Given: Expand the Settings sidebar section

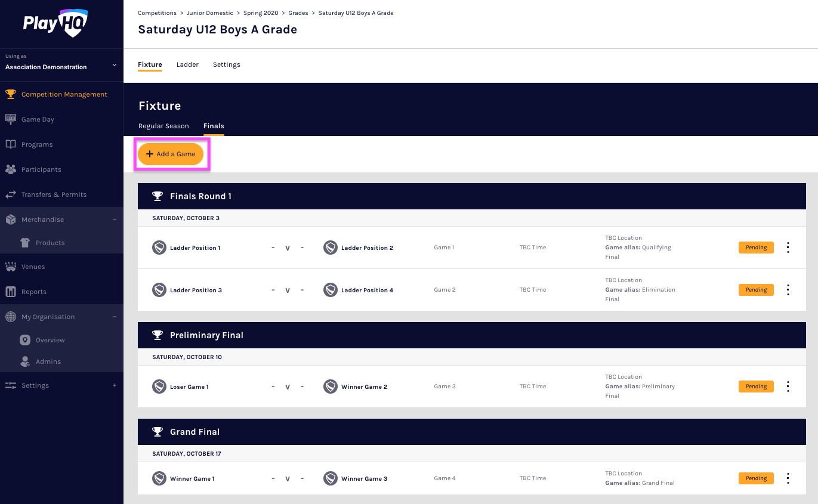Looking at the screenshot, I should point(115,385).
